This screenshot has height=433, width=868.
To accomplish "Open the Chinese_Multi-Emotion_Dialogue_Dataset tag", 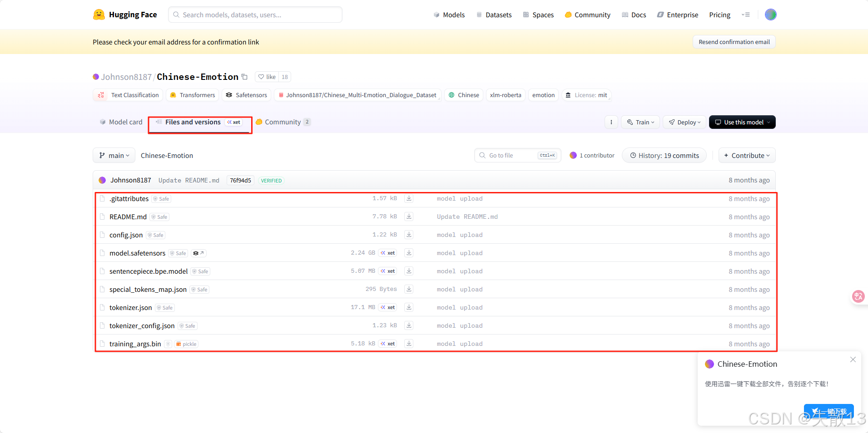I will [357, 95].
